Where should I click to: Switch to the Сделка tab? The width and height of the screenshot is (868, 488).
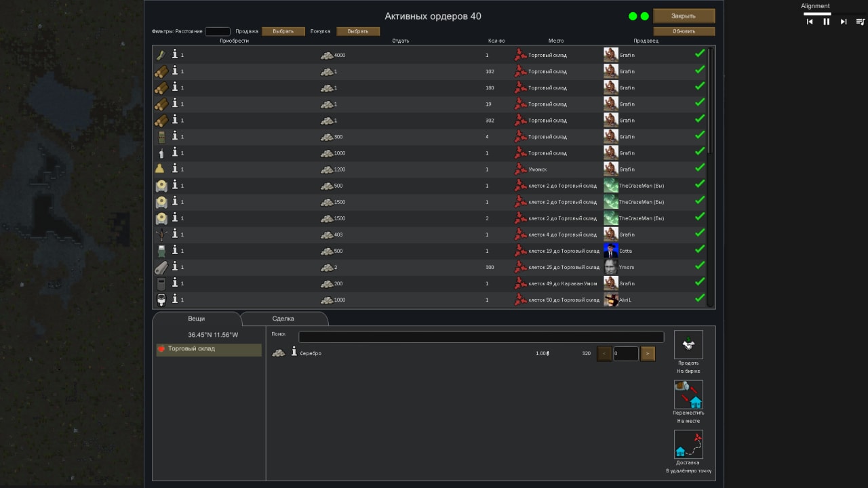click(x=283, y=319)
